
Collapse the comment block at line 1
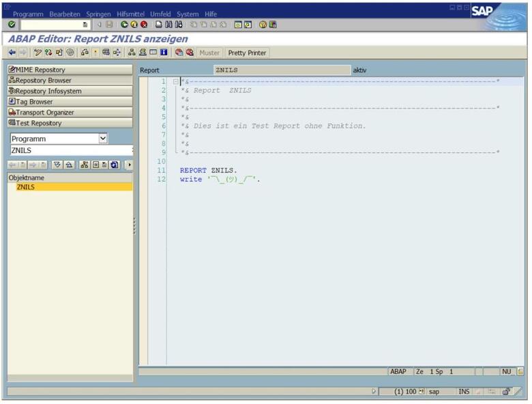click(175, 82)
